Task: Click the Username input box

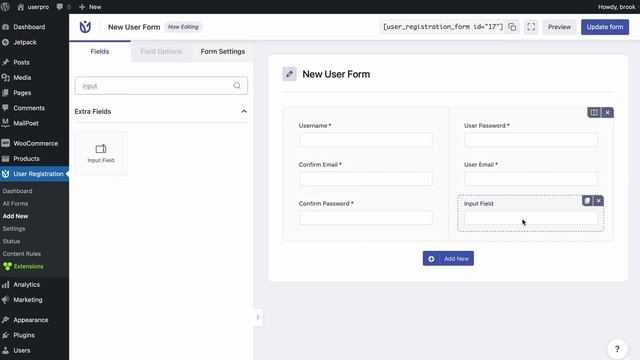Action: (x=366, y=140)
